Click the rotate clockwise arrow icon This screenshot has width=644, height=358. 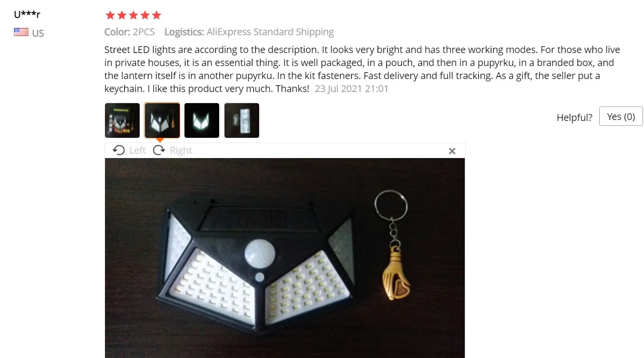(159, 150)
